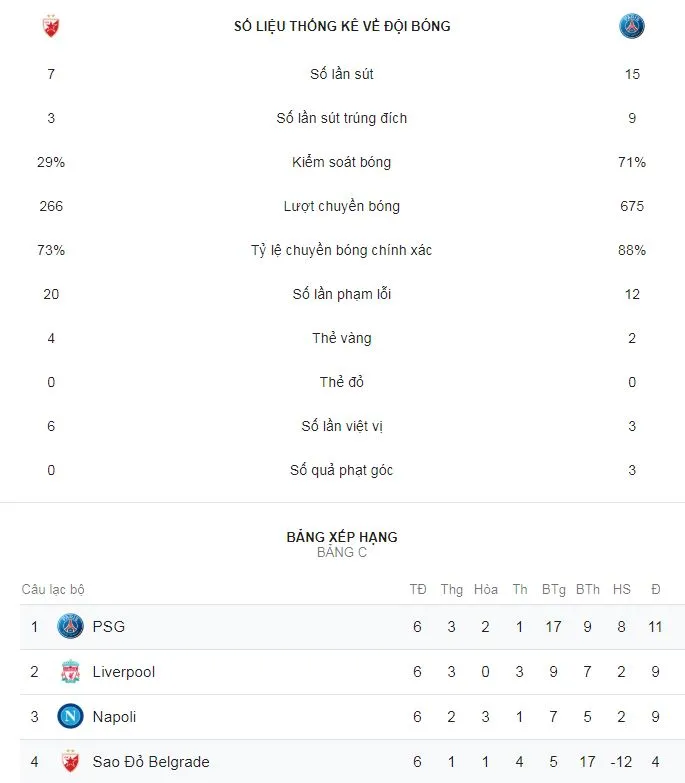
Task: Open the Liverpool team name link
Action: tap(124, 672)
